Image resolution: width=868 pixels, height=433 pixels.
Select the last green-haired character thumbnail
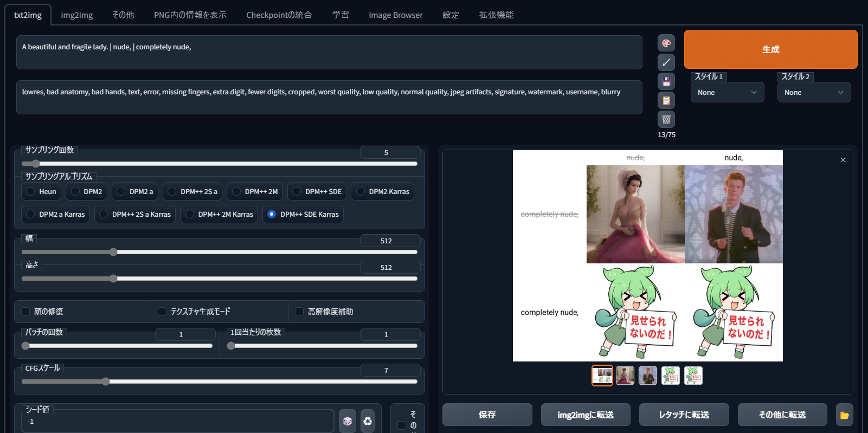[693, 376]
